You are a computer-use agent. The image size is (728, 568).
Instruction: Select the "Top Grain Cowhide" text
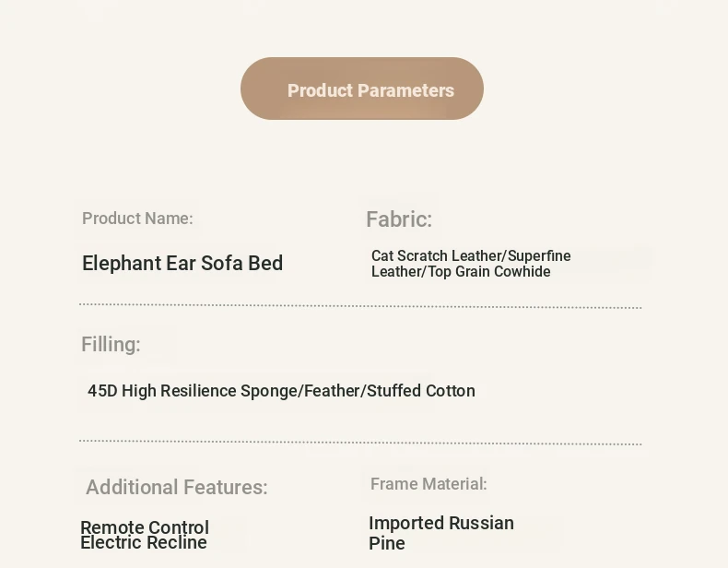(489, 272)
